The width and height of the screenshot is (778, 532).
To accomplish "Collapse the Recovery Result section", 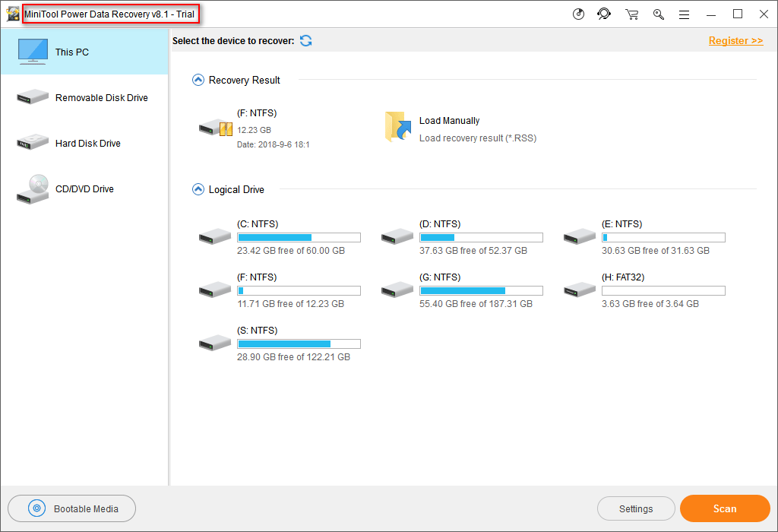I will point(198,80).
